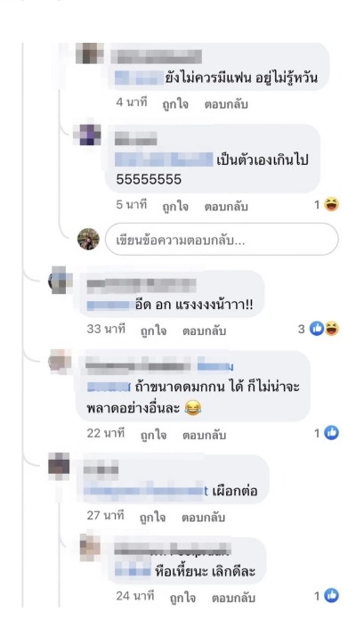Like the 4 นาที comment with ถูกใจ
The image size is (364, 620).
pyautogui.click(x=175, y=104)
